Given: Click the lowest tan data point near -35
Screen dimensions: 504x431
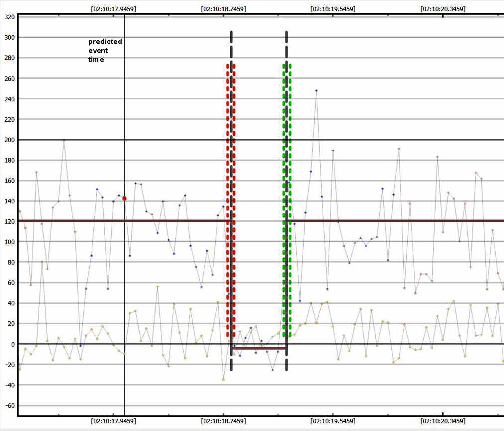Looking at the screenshot, I should (x=223, y=380).
